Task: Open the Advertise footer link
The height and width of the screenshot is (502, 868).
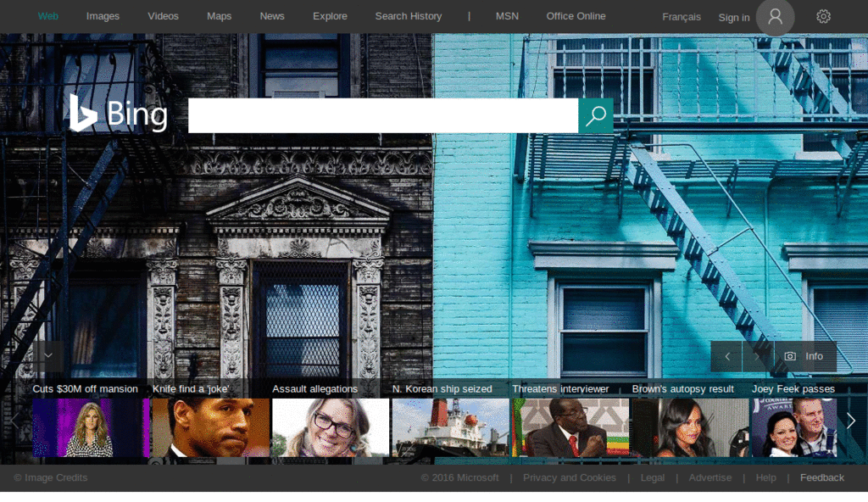Action: pyautogui.click(x=709, y=477)
